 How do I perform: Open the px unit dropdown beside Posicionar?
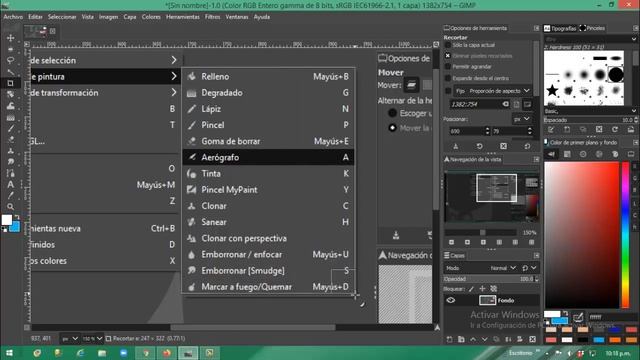point(522,119)
